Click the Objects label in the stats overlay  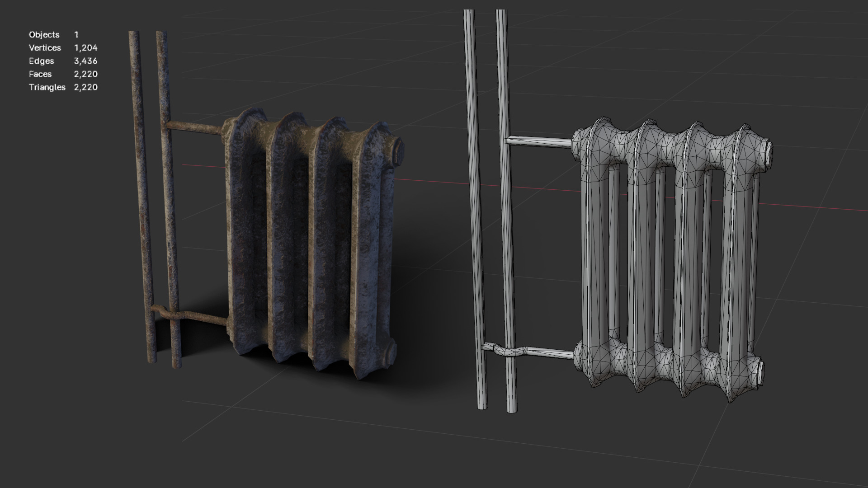(x=44, y=35)
